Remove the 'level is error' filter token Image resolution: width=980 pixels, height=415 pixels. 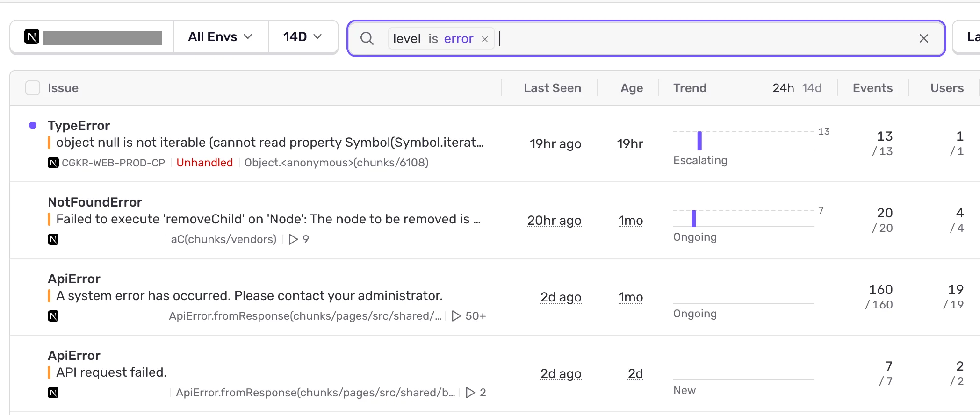485,39
